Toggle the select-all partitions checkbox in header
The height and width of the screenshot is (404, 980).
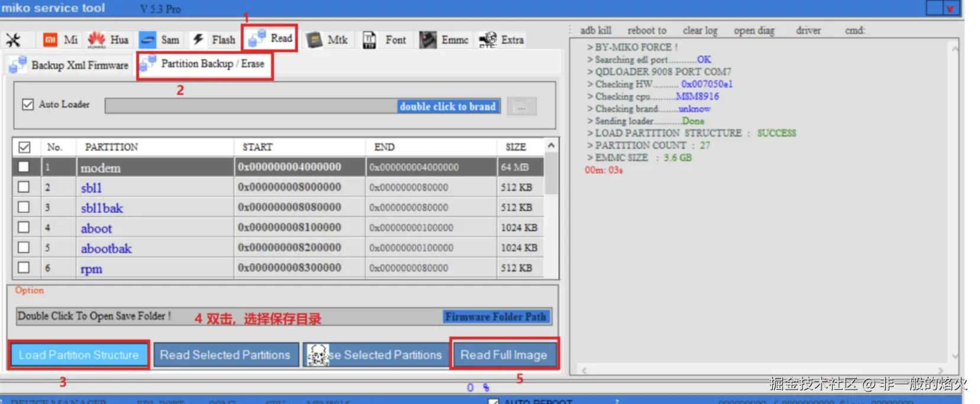coord(24,147)
